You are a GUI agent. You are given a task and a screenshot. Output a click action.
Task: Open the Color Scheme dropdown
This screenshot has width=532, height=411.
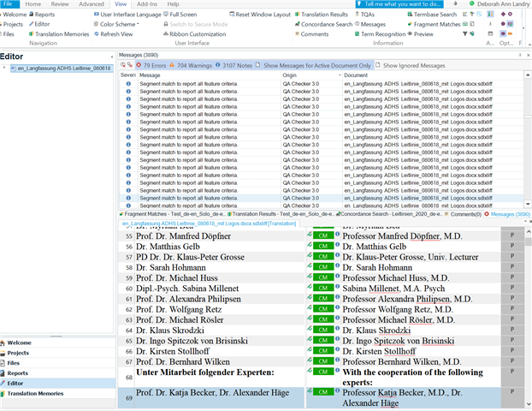tap(116, 24)
